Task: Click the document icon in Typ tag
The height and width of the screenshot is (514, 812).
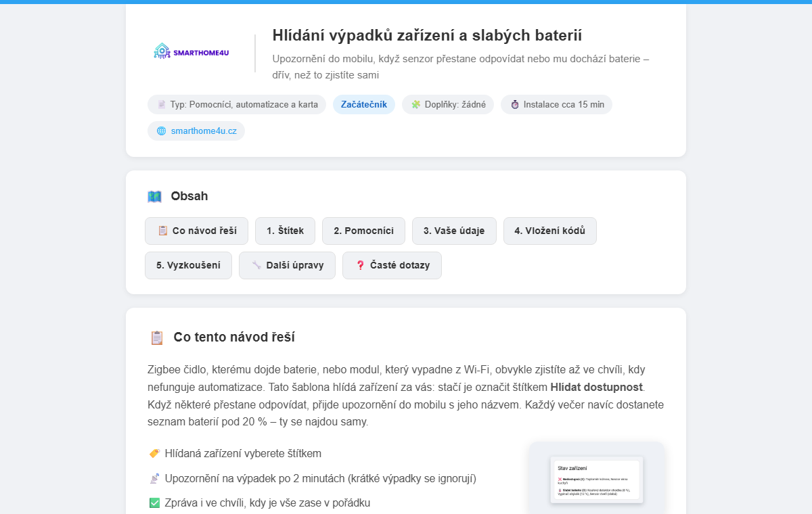Action: pyautogui.click(x=162, y=105)
